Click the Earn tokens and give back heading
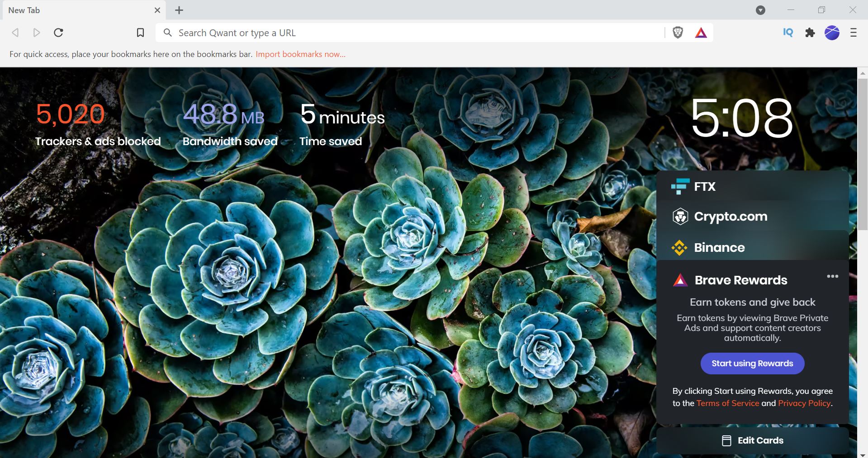This screenshot has height=458, width=868. point(753,302)
